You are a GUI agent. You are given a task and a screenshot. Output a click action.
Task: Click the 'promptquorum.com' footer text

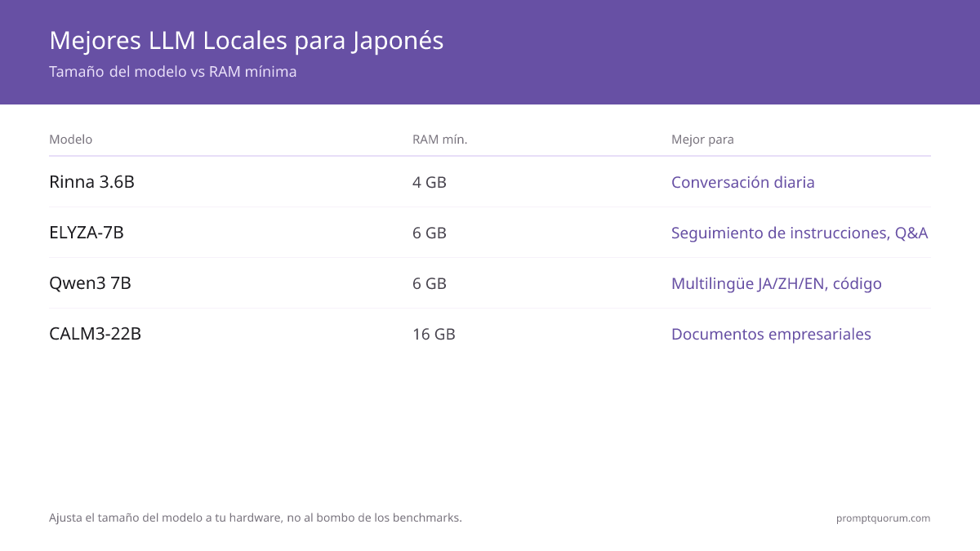pyautogui.click(x=883, y=518)
